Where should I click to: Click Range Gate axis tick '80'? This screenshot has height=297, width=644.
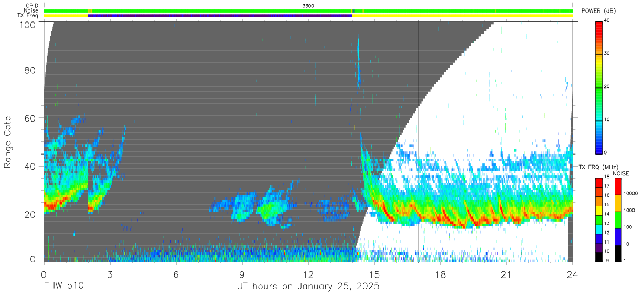click(31, 70)
